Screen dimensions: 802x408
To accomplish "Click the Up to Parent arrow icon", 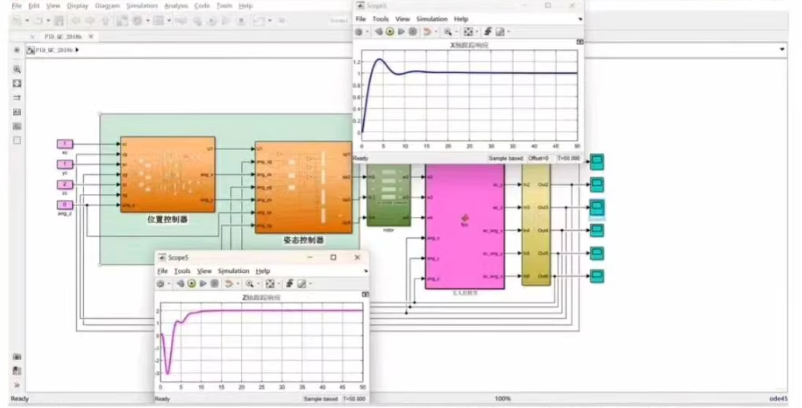I will (x=105, y=21).
